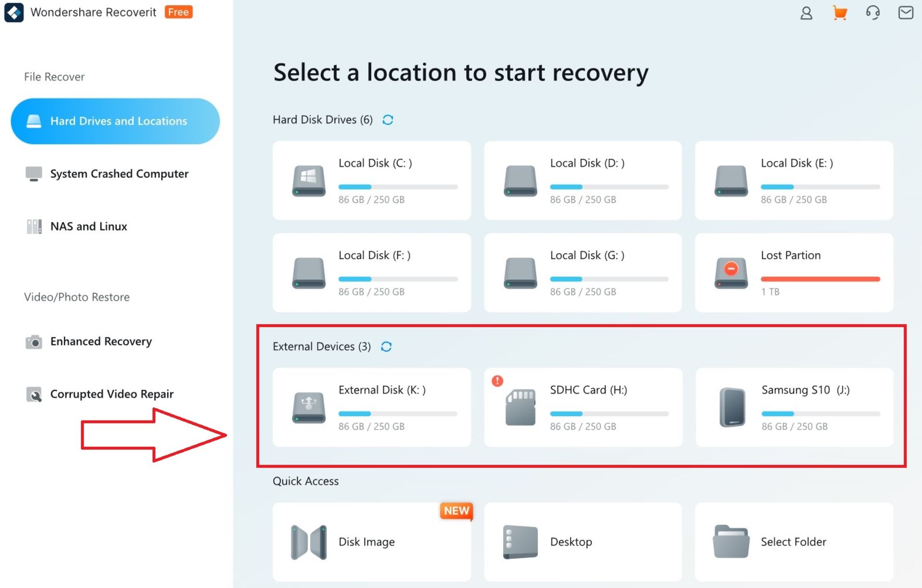This screenshot has height=588, width=922.
Task: Click the SD card icon for SDHC Card (H:)
Action: tap(521, 408)
